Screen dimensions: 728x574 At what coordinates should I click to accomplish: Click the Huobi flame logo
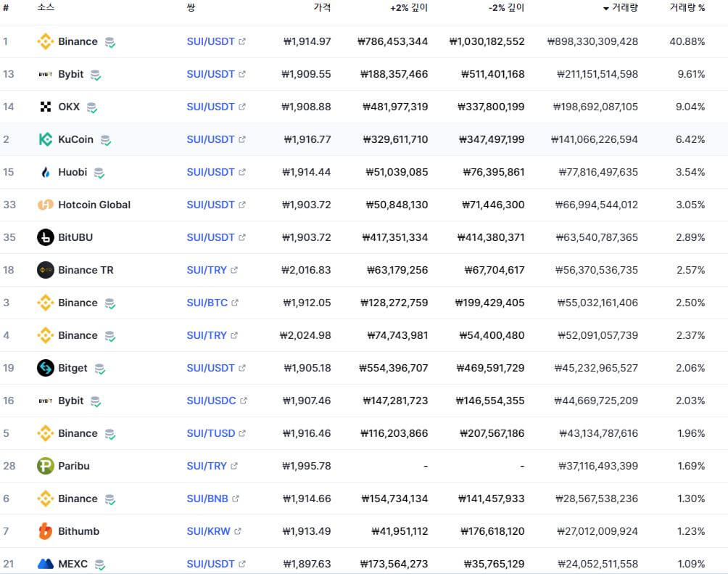click(x=46, y=173)
